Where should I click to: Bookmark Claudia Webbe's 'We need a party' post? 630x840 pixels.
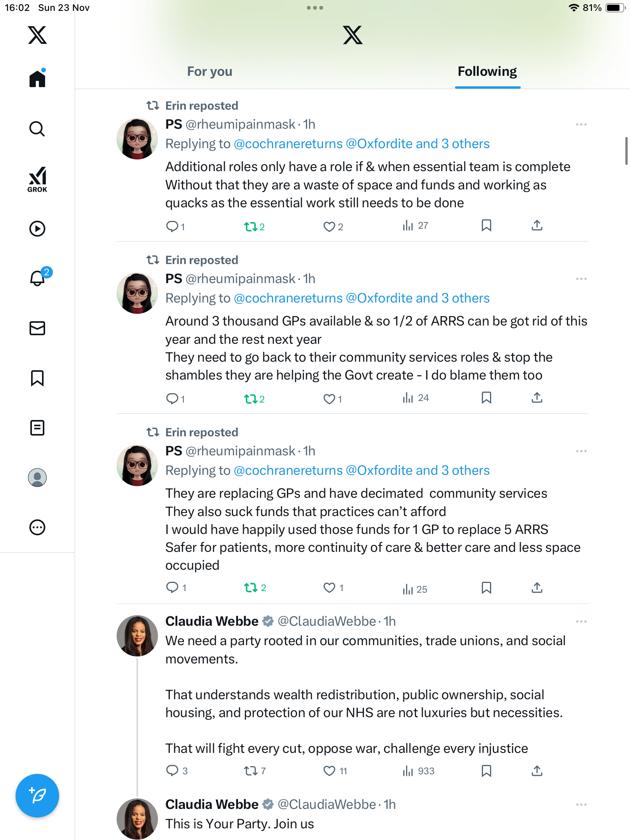pos(486,771)
